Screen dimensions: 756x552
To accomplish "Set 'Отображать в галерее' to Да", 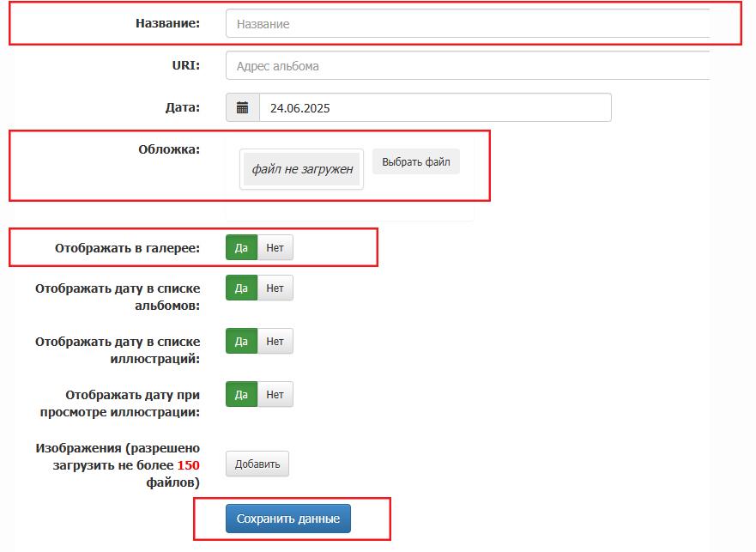I will 241,248.
